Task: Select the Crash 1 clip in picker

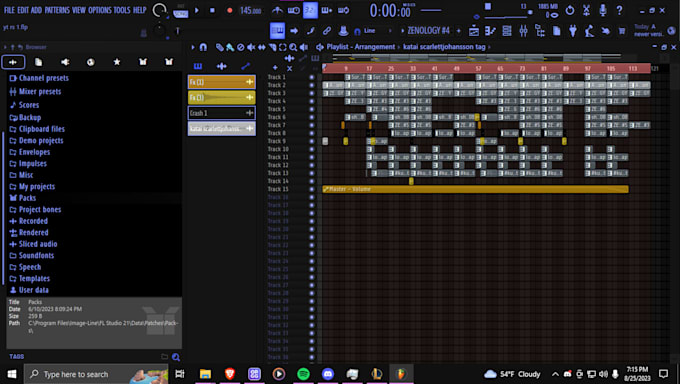Action: [222, 113]
